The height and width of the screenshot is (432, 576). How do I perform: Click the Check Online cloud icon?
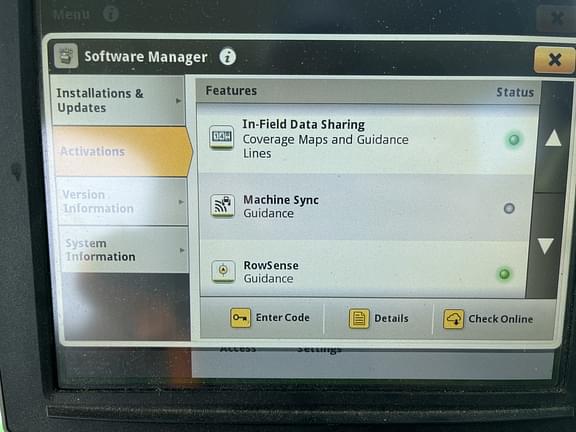click(x=453, y=319)
